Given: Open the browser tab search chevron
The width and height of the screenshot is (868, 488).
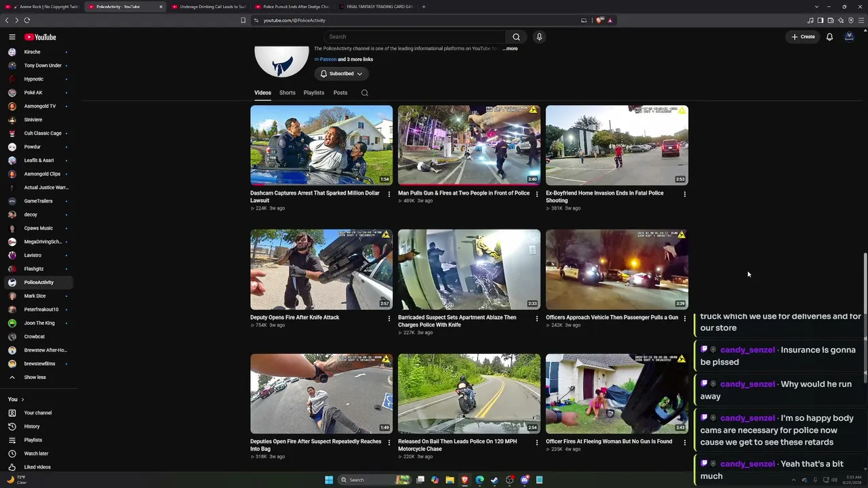Looking at the screenshot, I should [816, 7].
